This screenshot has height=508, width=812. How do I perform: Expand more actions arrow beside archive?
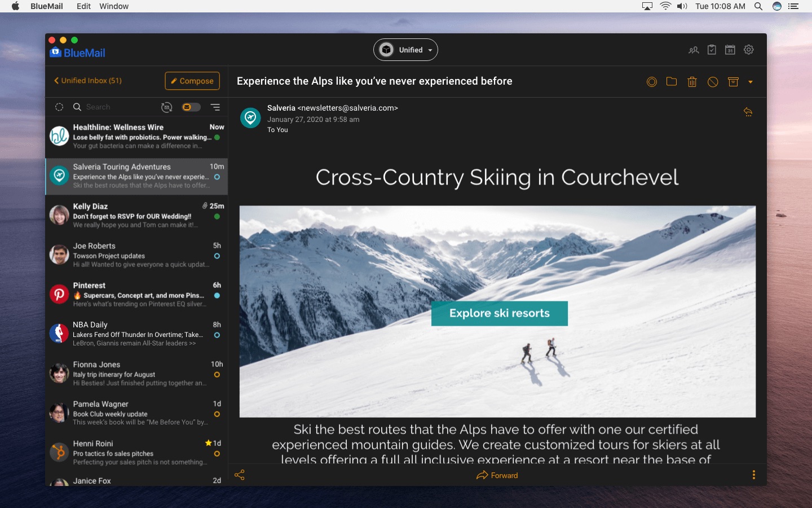751,82
